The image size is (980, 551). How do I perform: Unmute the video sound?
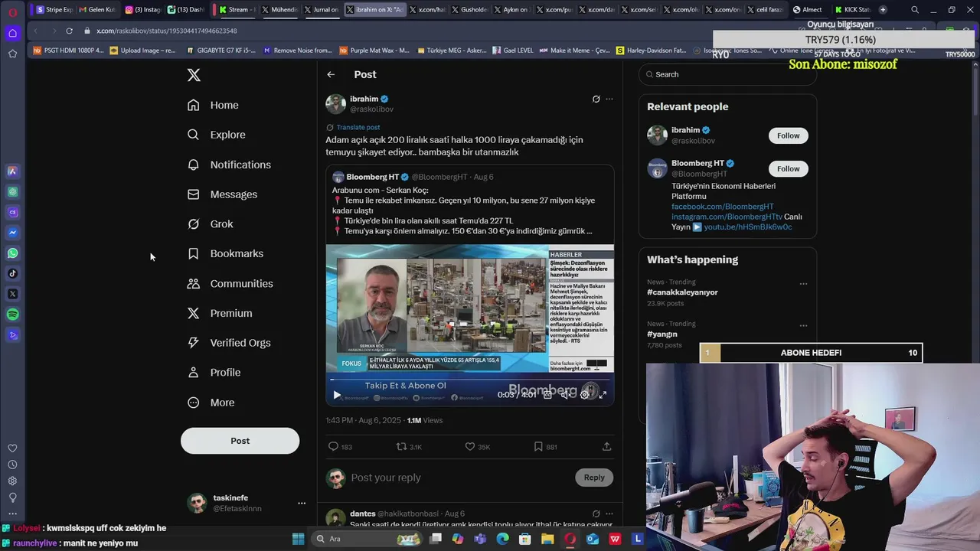pyautogui.click(x=566, y=395)
